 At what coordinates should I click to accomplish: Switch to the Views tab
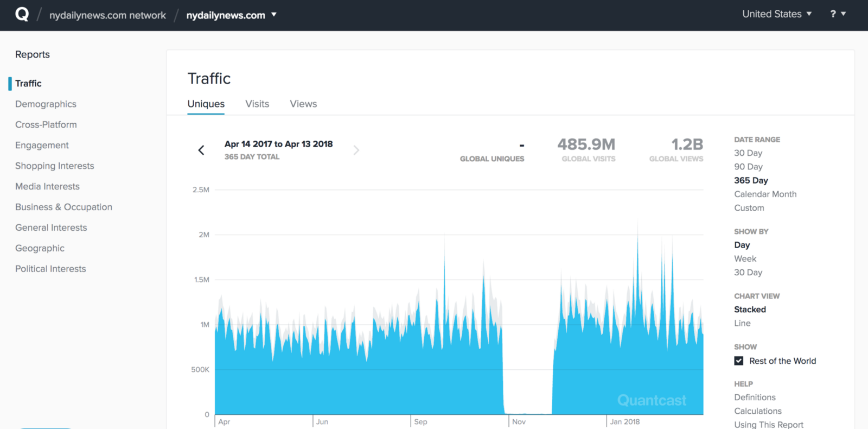pos(303,104)
